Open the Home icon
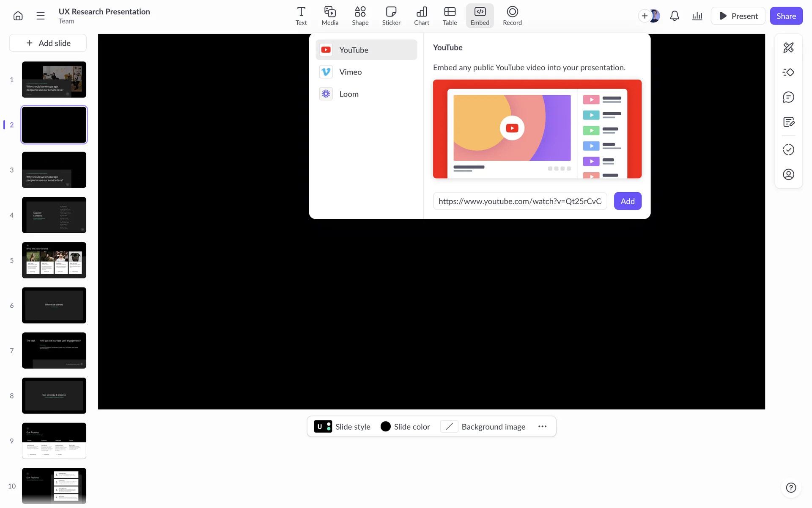The height and width of the screenshot is (508, 812). pos(18,16)
